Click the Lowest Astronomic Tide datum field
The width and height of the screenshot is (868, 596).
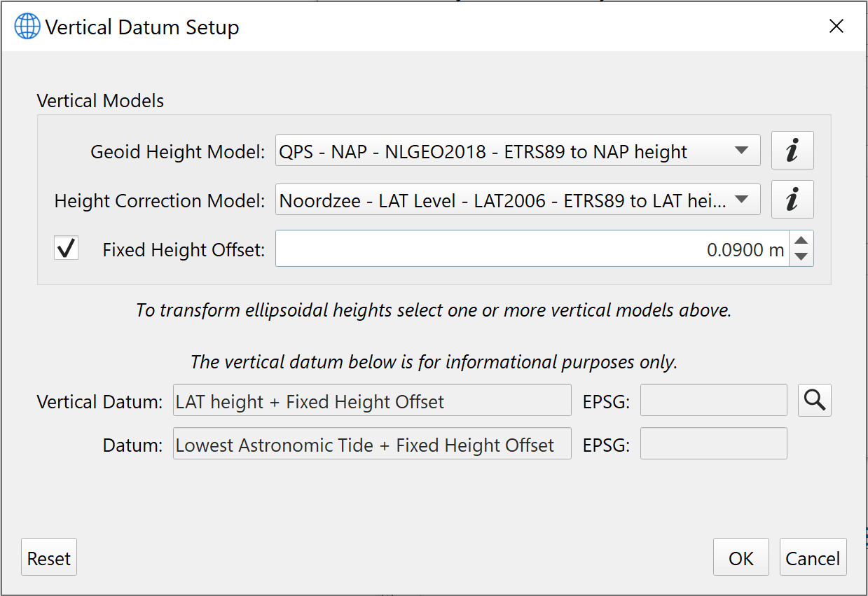(372, 444)
